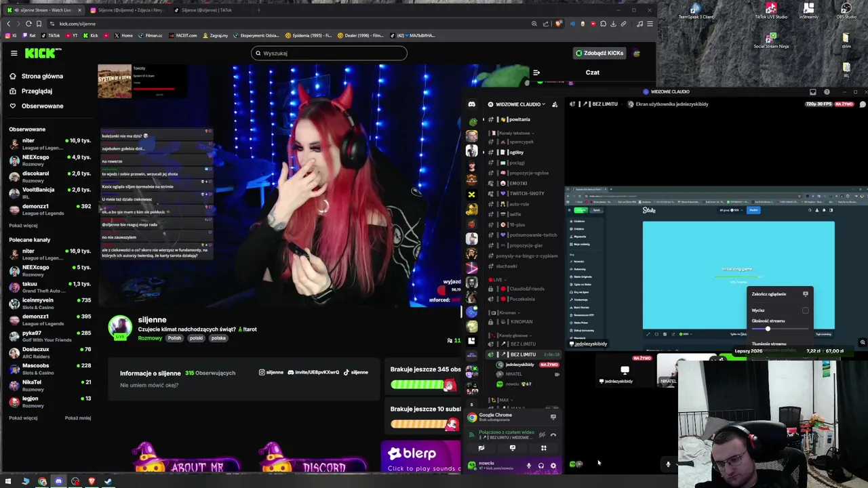The height and width of the screenshot is (488, 868).
Task: Open followed channel NEEXcsgo with 4,9 tys.
Action: click(x=49, y=160)
